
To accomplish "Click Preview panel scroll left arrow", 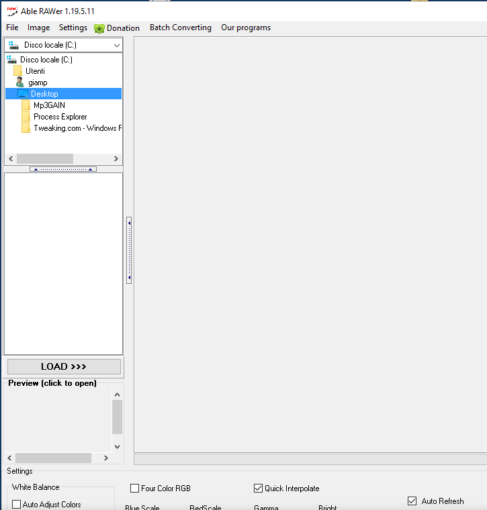I will pos(10,458).
